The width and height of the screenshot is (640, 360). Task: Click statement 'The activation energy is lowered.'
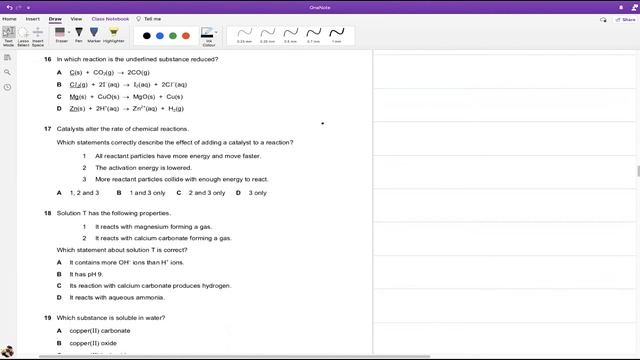[x=143, y=168]
